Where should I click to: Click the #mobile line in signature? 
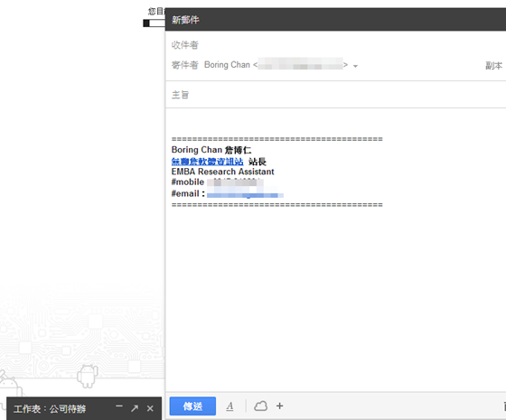tap(218, 182)
